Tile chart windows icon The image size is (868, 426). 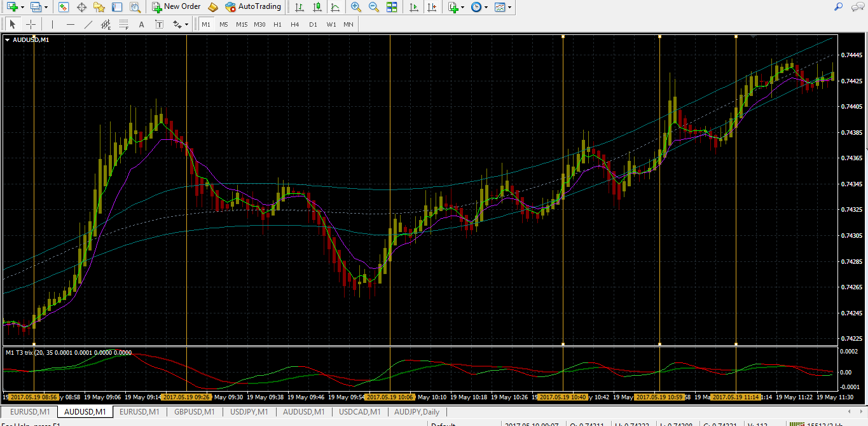point(392,7)
